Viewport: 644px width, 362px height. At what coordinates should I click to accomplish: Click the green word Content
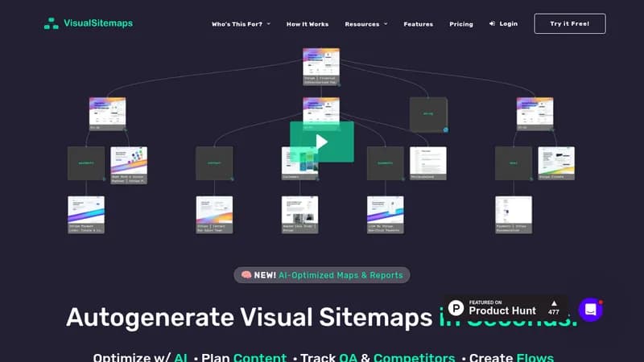pos(260,357)
